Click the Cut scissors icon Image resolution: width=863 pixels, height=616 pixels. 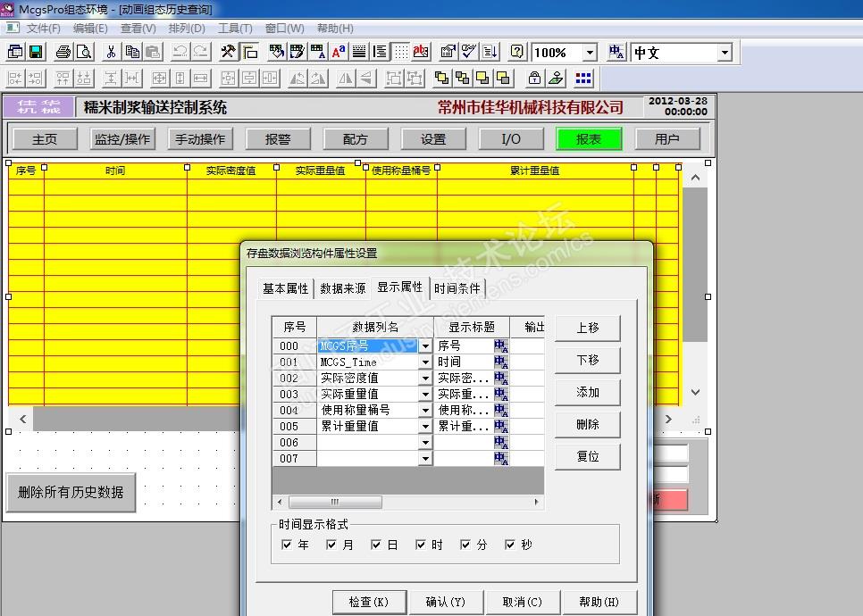coord(111,53)
